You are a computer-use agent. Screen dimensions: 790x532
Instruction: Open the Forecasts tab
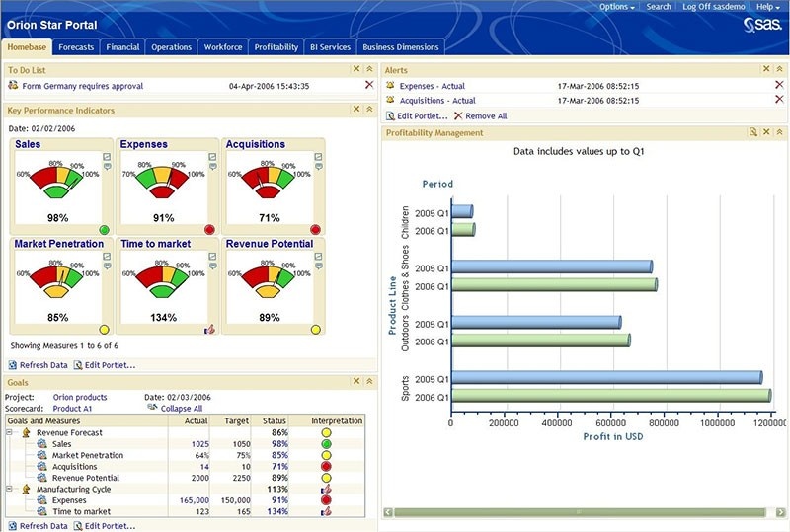click(x=76, y=47)
